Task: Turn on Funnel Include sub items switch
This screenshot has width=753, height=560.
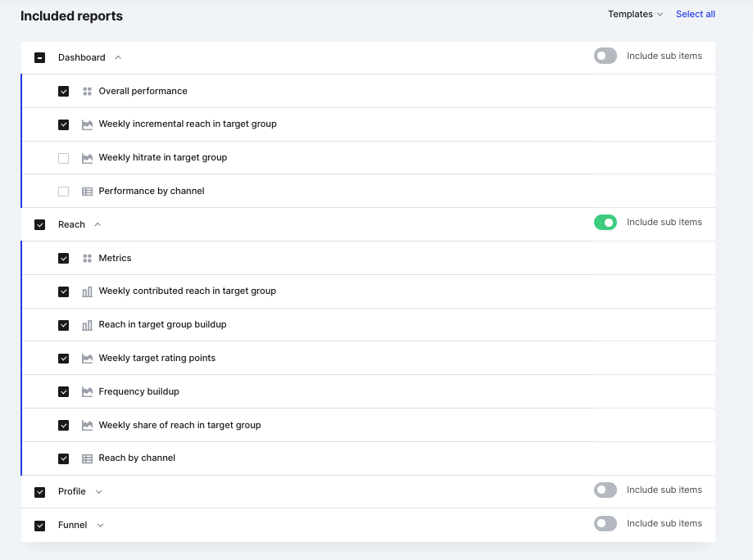Action: tap(605, 523)
